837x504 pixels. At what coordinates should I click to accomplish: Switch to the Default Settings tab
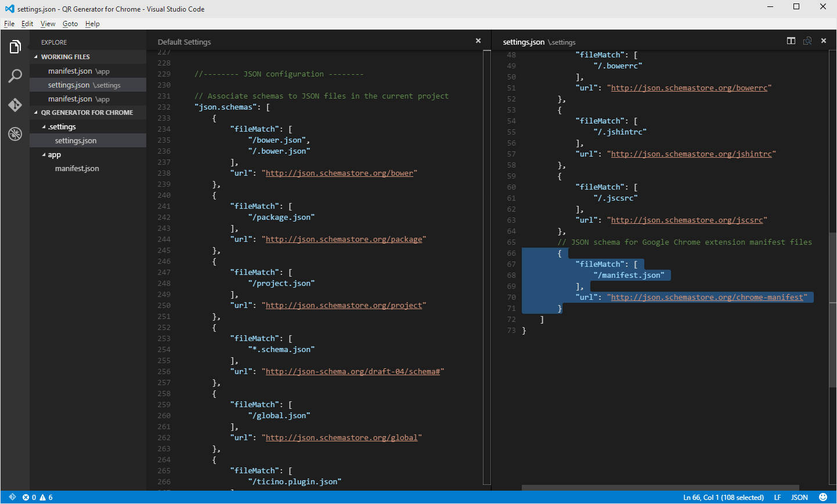tap(184, 41)
